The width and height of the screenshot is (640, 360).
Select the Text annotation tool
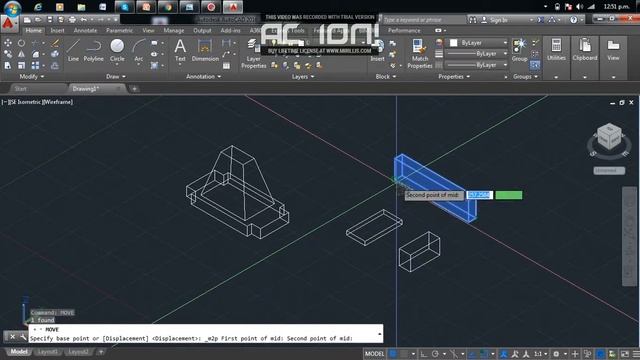[180, 51]
